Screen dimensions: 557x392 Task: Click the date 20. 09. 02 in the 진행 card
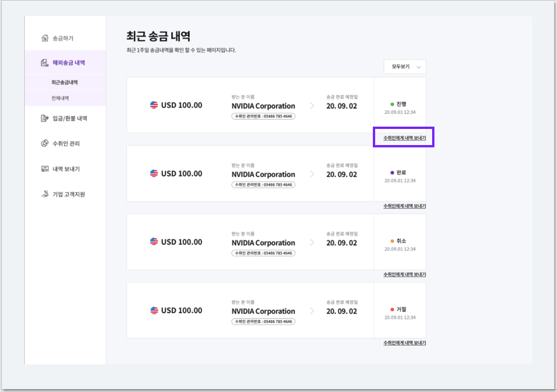pyautogui.click(x=342, y=106)
